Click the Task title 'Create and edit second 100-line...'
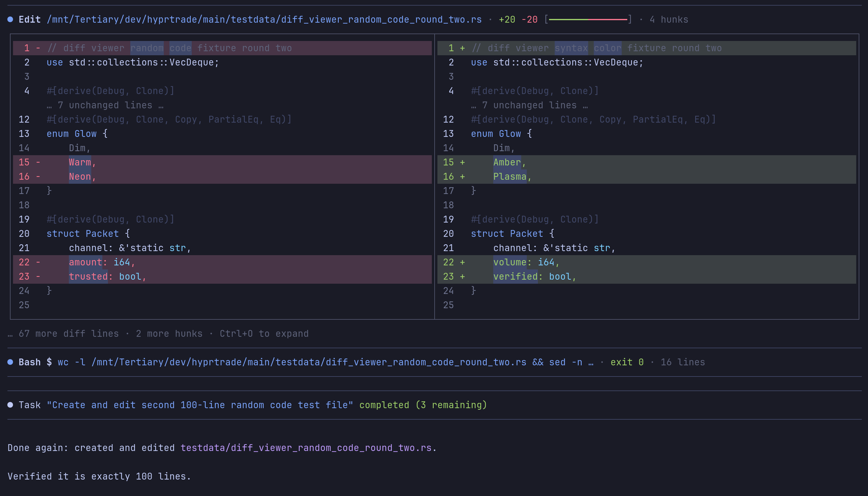The width and height of the screenshot is (868, 496). point(200,405)
